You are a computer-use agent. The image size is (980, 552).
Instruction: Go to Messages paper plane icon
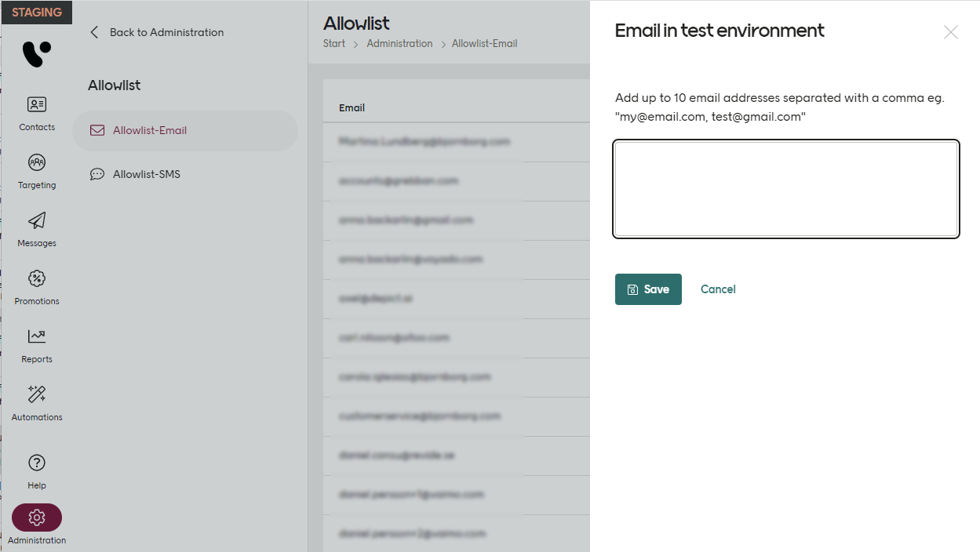(37, 220)
